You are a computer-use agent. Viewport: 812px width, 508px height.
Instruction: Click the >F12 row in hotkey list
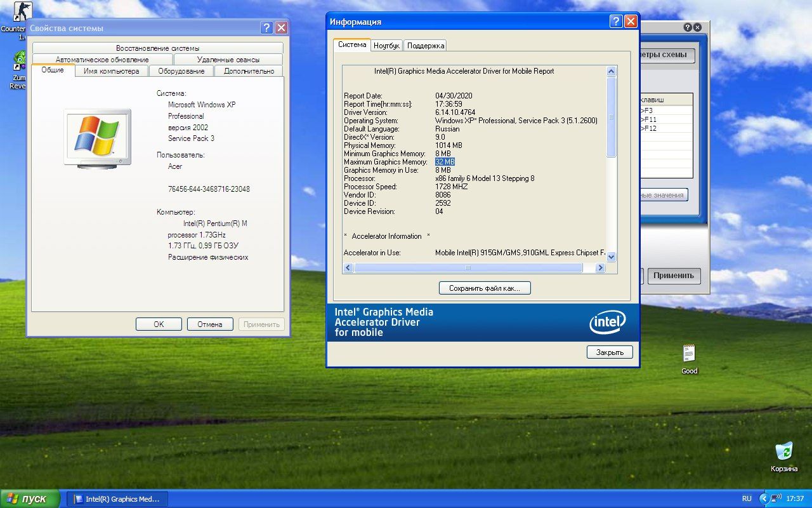tap(666, 128)
